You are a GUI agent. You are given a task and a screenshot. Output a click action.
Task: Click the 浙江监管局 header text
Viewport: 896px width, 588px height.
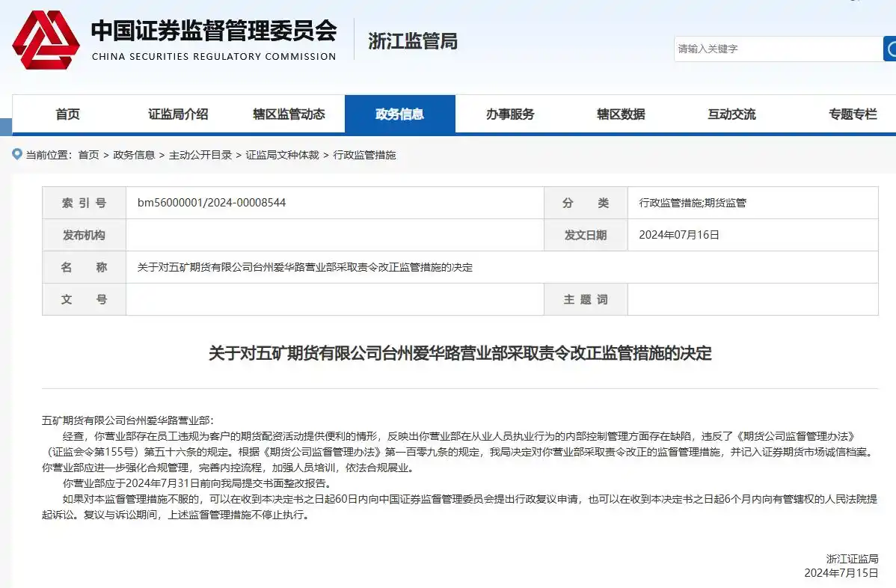pyautogui.click(x=412, y=41)
